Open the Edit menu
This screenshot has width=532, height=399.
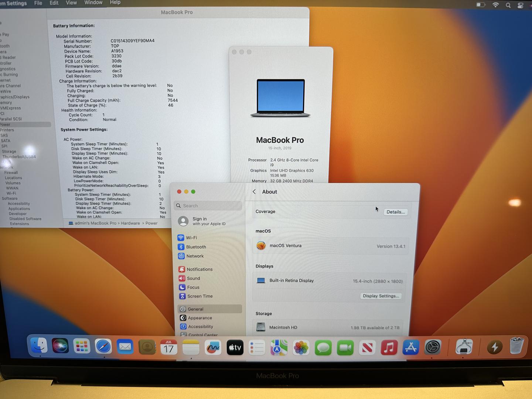pos(54,3)
